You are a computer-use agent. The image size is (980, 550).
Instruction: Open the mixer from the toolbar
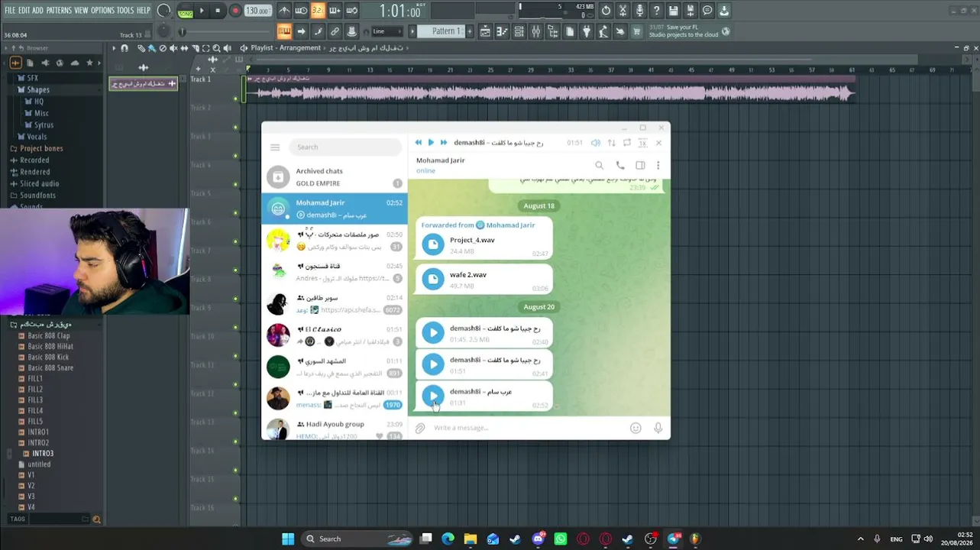click(536, 31)
